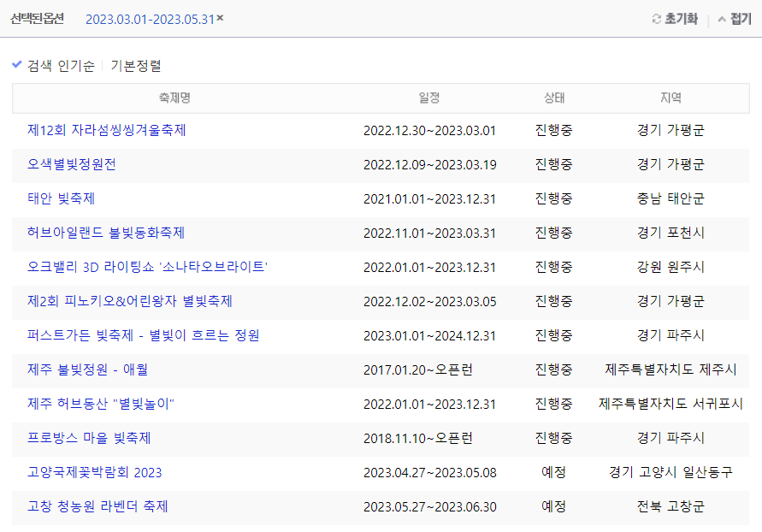This screenshot has width=762, height=532.
Task: Click the 상태 column header
Action: [x=554, y=98]
